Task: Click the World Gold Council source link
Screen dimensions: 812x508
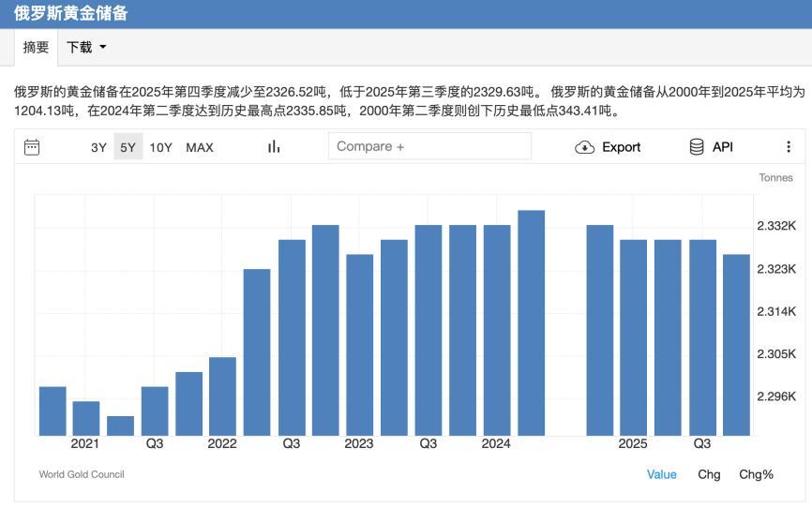Action: (x=82, y=474)
